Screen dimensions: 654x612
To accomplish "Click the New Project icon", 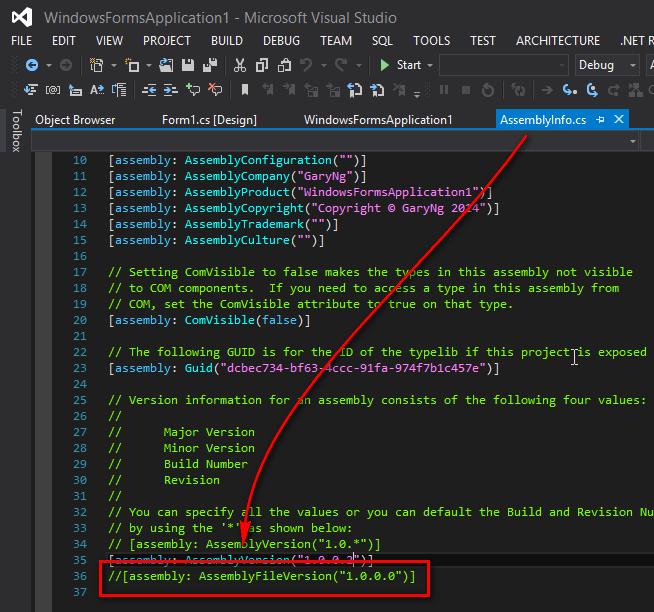I will [97, 65].
